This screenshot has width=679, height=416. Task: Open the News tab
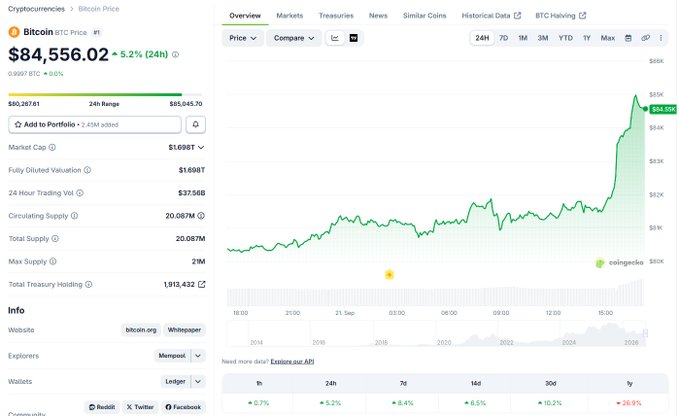pos(378,16)
